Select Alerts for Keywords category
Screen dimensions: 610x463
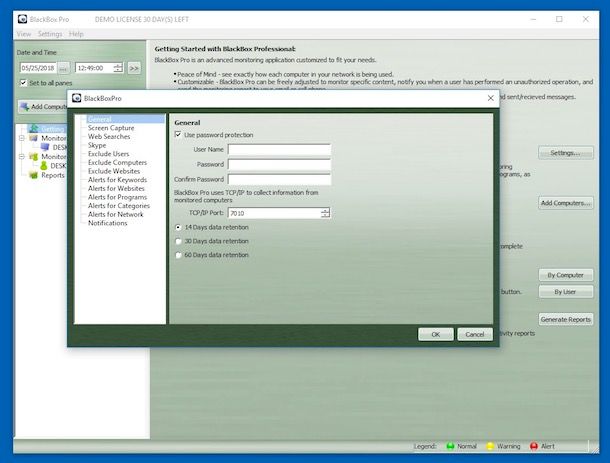[x=117, y=180]
